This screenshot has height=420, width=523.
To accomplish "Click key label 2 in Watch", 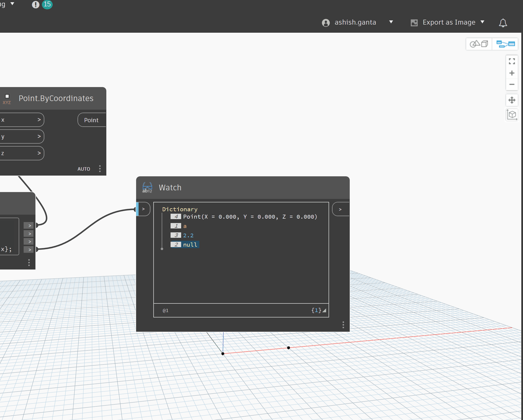I will coord(176,245).
